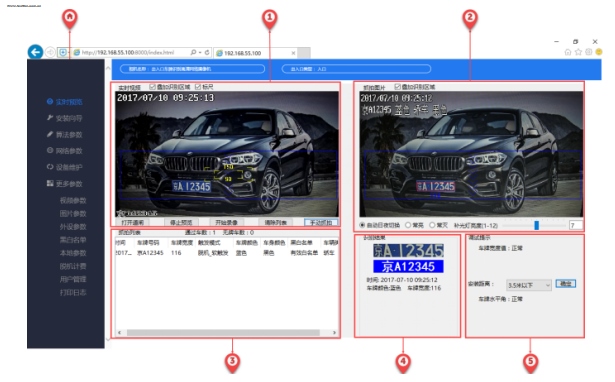
Task: Click the 车牌号码 column header
Action: coord(148,243)
